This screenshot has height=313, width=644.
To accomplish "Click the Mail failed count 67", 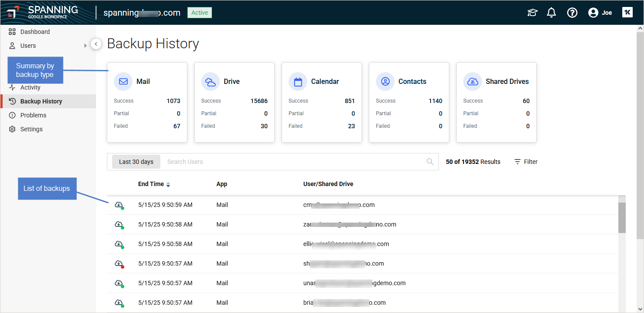I will click(x=176, y=126).
